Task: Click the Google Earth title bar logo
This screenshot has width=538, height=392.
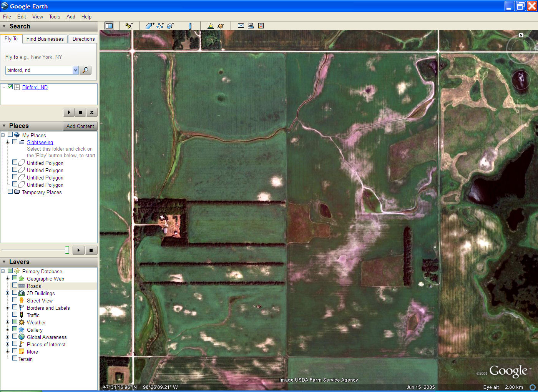Action: tap(5, 6)
